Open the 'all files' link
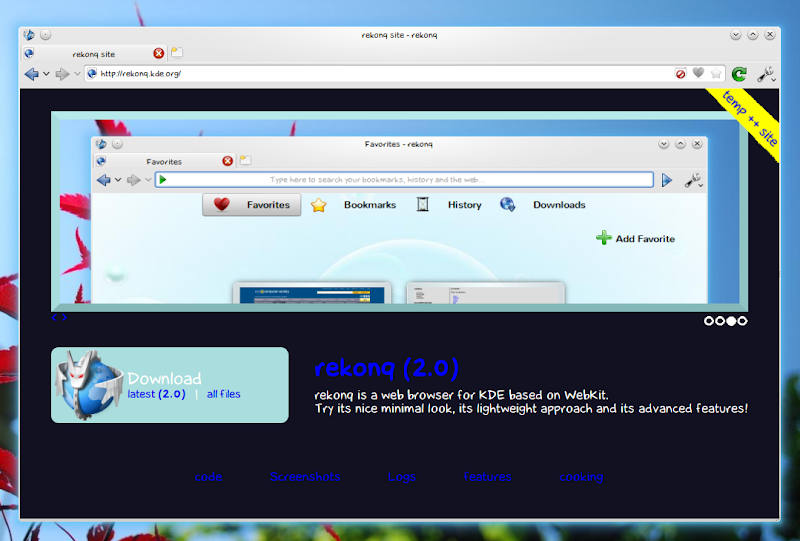The image size is (800, 541). click(223, 394)
